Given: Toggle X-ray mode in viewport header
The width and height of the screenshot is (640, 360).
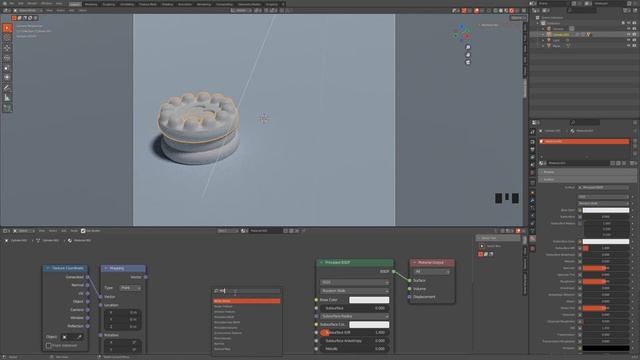Looking at the screenshot, I should [x=489, y=11].
